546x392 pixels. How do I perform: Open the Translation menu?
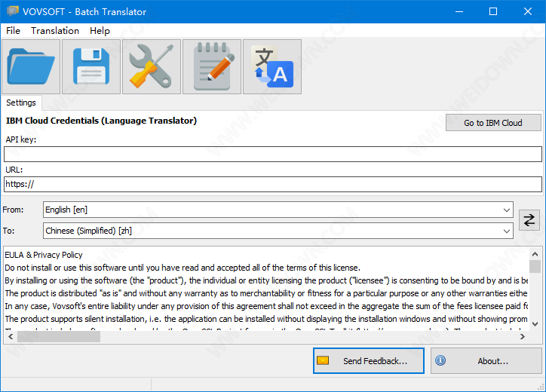tap(55, 31)
